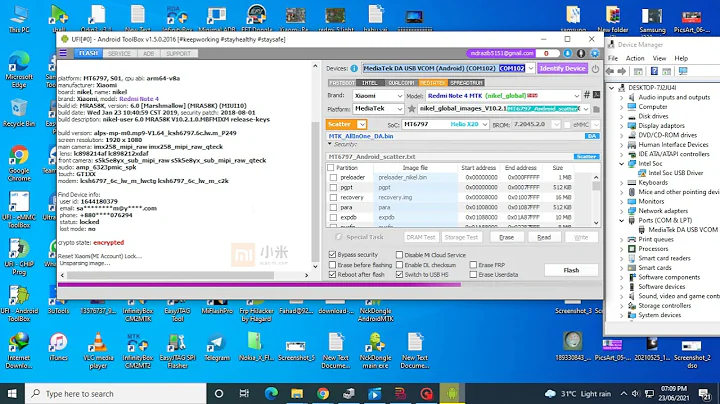The image size is (720, 404).
Task: Enable Erase FRP checkbox
Action: coord(473,265)
